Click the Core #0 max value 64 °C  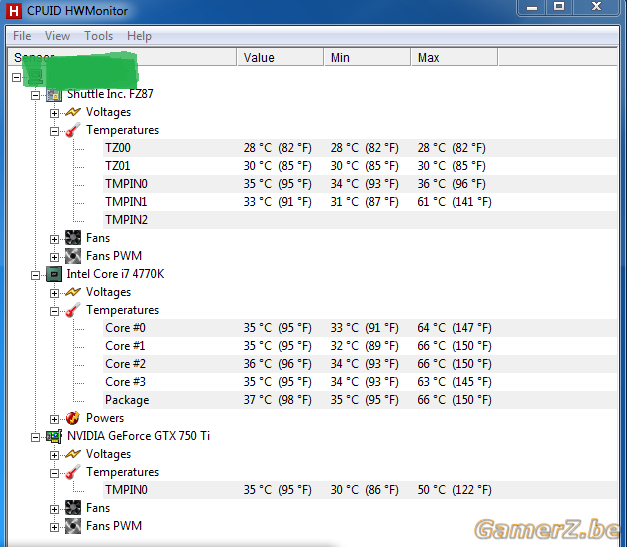coord(454,328)
